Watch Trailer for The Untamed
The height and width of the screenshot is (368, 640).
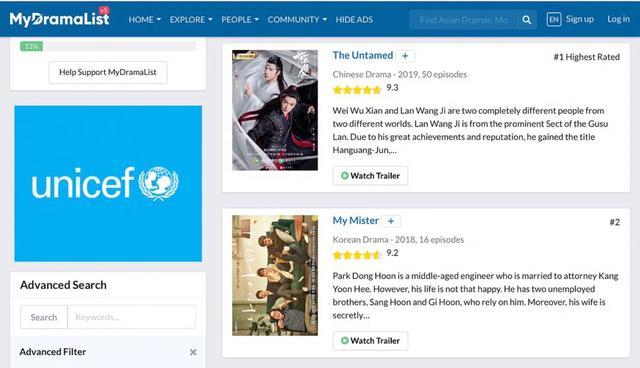click(370, 176)
